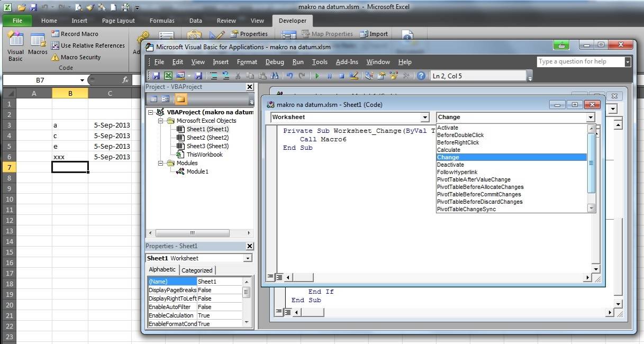Click the Find binoculars icon in VBA toolbar
Image resolution: width=644 pixels, height=344 pixels.
tap(274, 76)
